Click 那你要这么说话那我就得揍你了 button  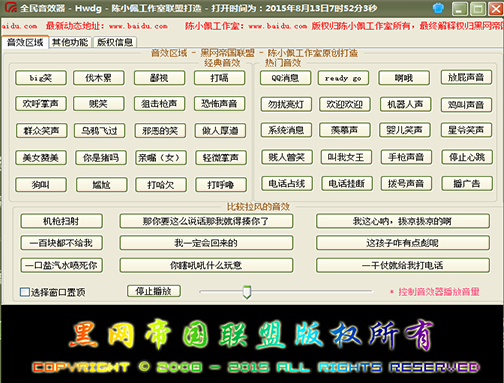point(206,221)
